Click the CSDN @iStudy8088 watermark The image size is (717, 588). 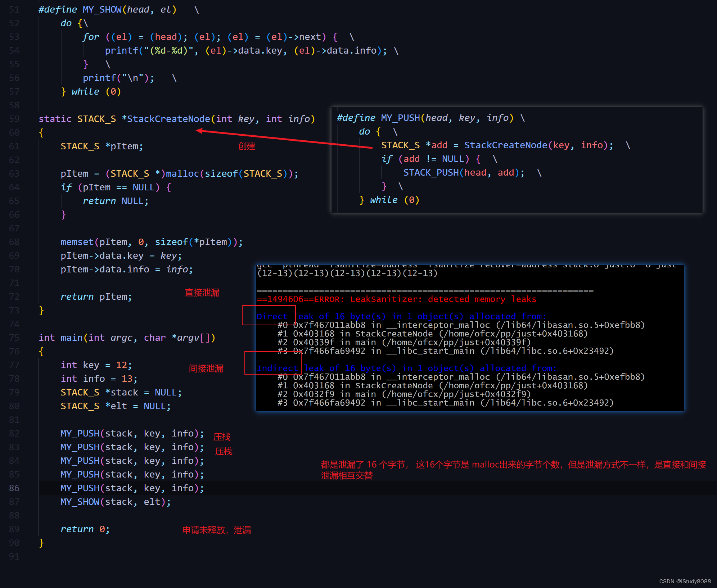pos(685,581)
